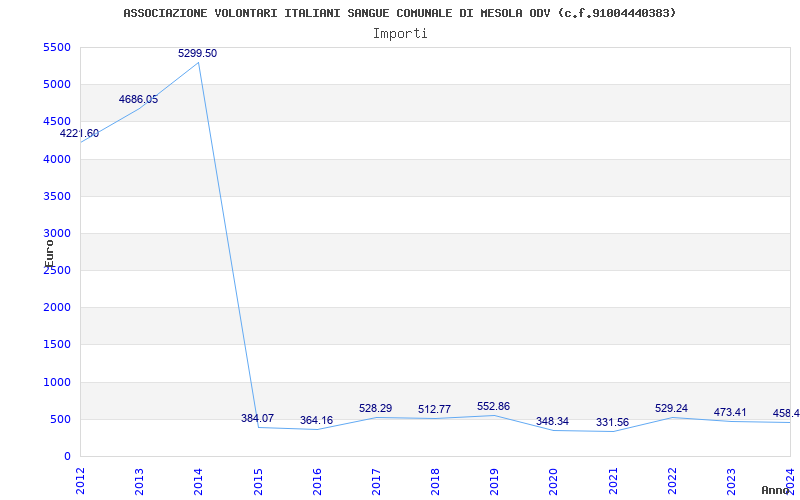The height and width of the screenshot is (500, 800).
Task: Click the 5000 y-axis tick label
Action: (57, 85)
